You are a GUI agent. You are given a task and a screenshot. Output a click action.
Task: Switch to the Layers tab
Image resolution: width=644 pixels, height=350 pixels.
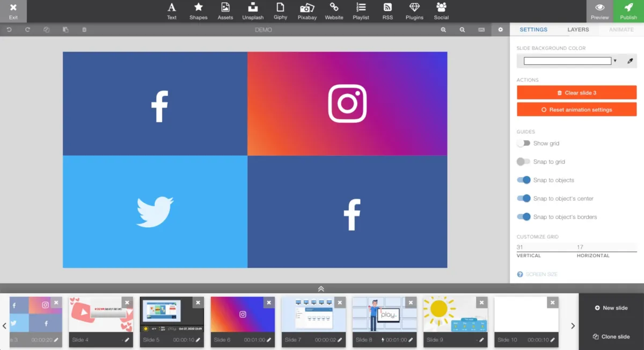578,30
